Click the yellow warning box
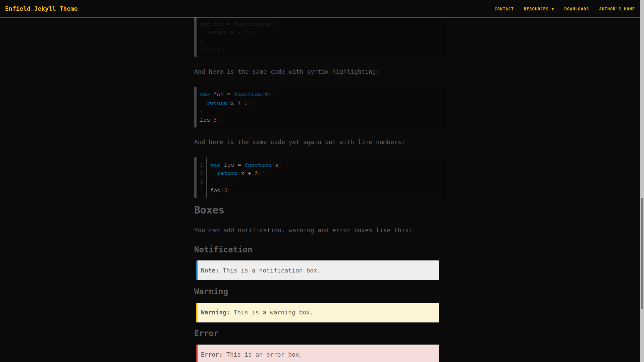Image resolution: width=644 pixels, height=362 pixels. (x=317, y=312)
